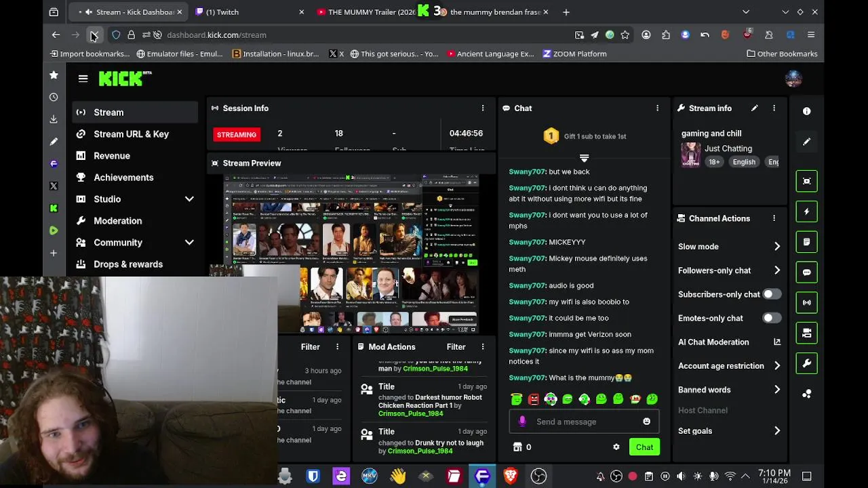Open Drops & rewards page

coord(135,264)
